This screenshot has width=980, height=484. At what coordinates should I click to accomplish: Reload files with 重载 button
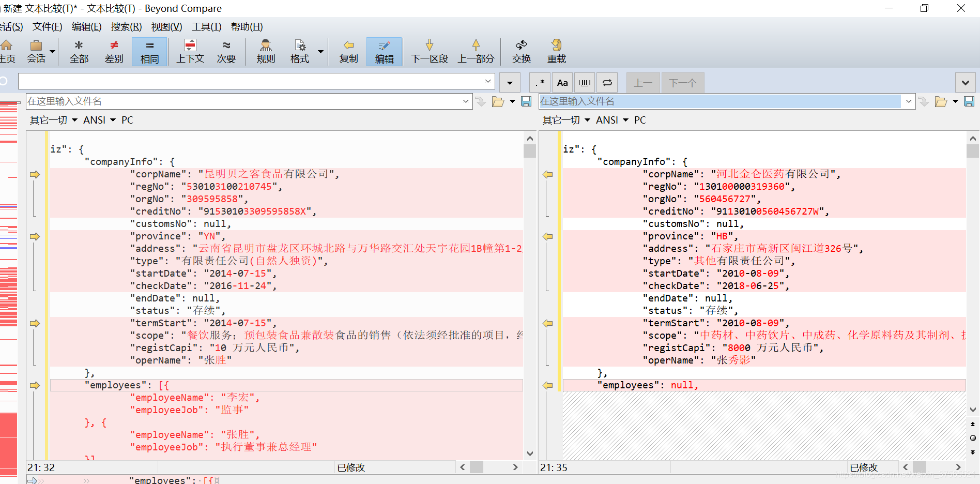tap(557, 52)
